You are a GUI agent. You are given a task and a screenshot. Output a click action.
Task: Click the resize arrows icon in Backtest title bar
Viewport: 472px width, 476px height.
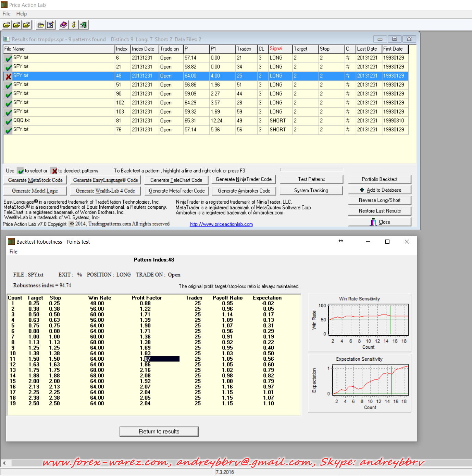click(340, 241)
